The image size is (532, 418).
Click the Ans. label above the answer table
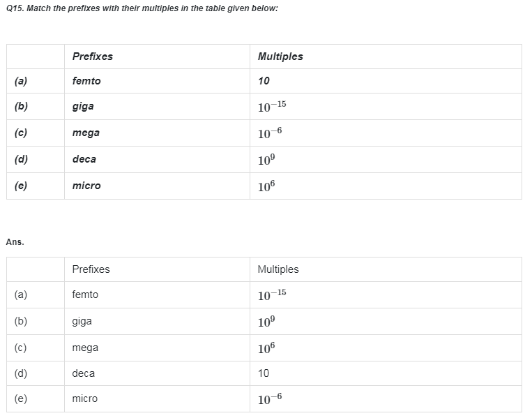[15, 242]
